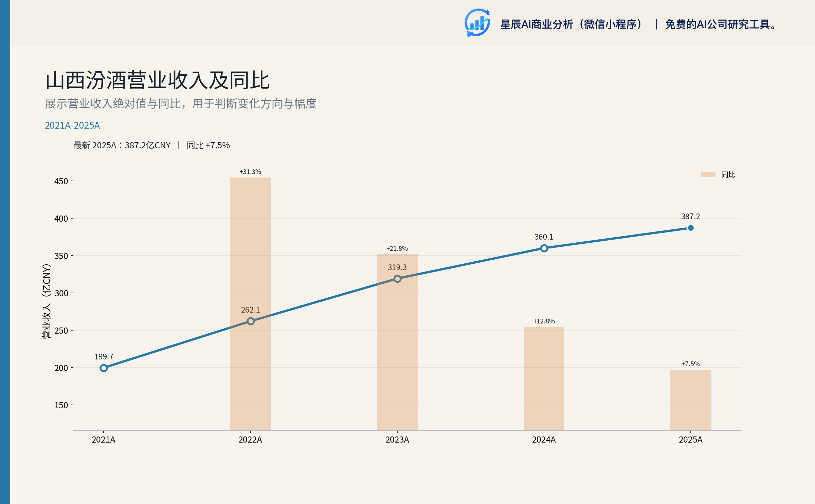
Task: Click the 450 y-axis tick label
Action: click(61, 181)
